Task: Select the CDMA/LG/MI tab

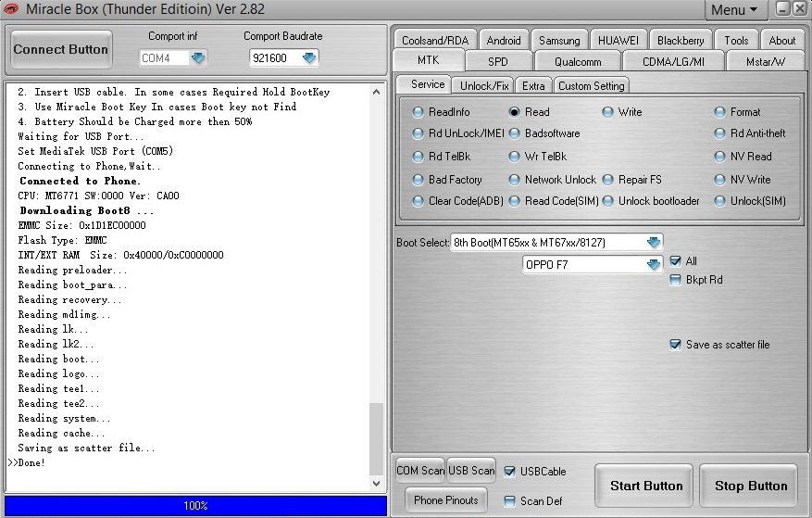Action: [x=673, y=62]
